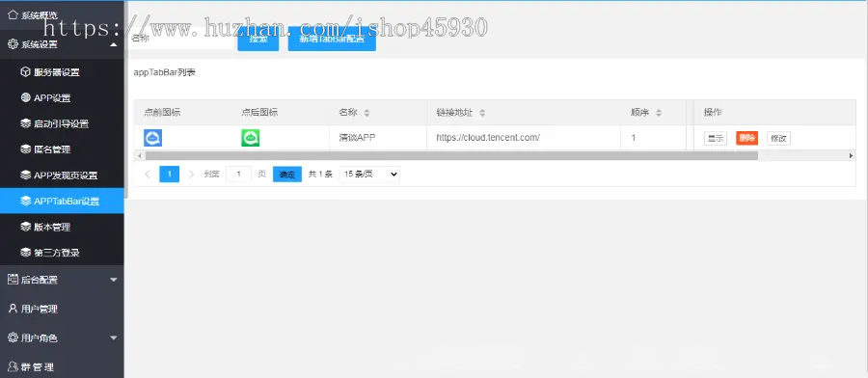Open 系统概览 in the sidebar
The height and width of the screenshot is (378, 868).
click(62, 14)
